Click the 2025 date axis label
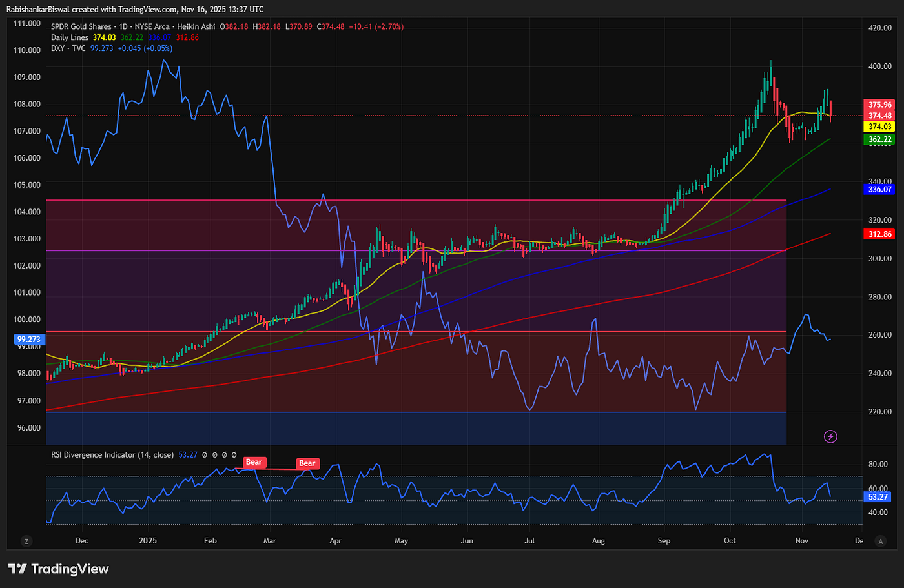The width and height of the screenshot is (904, 588). click(x=148, y=541)
